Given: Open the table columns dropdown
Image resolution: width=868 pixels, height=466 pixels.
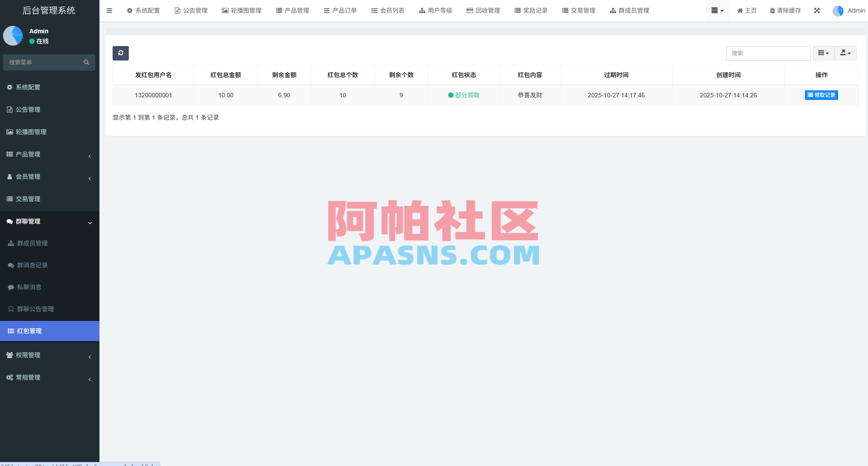Looking at the screenshot, I should tap(823, 53).
